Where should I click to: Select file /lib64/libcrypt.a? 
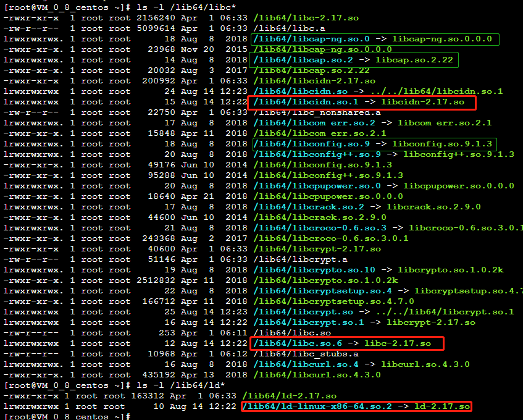[x=300, y=259]
